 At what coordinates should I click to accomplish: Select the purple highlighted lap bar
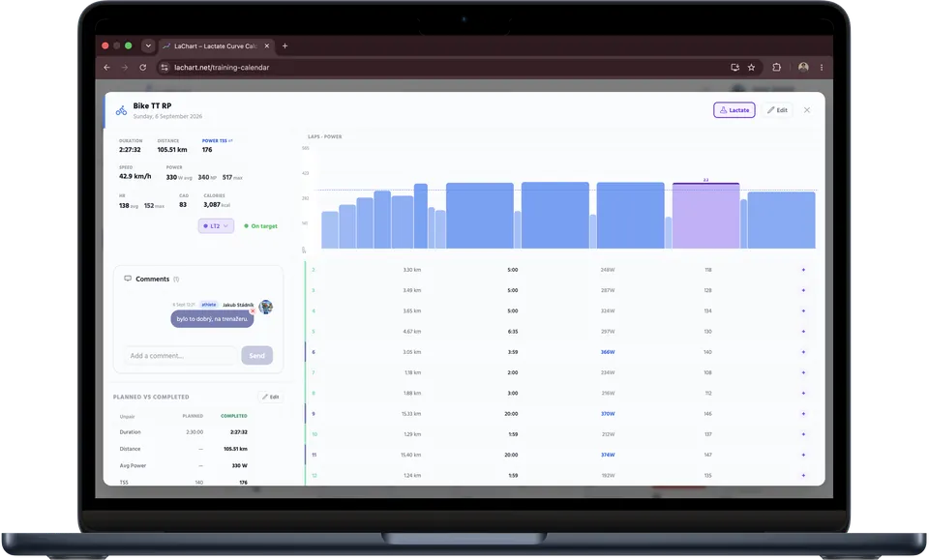coord(705,216)
